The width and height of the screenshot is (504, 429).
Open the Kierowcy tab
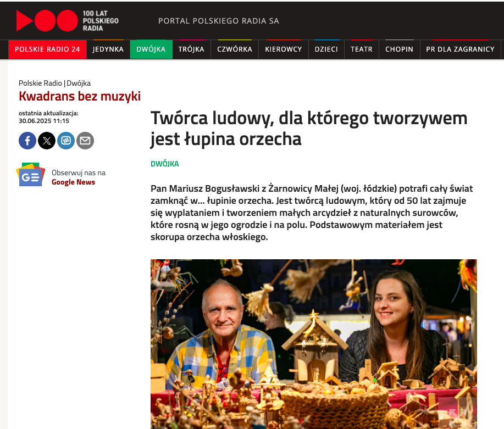pos(284,49)
